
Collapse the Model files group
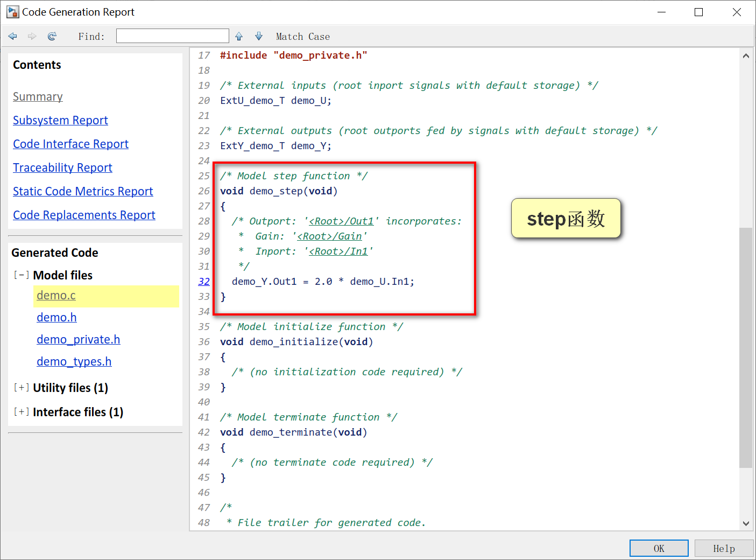(x=22, y=275)
